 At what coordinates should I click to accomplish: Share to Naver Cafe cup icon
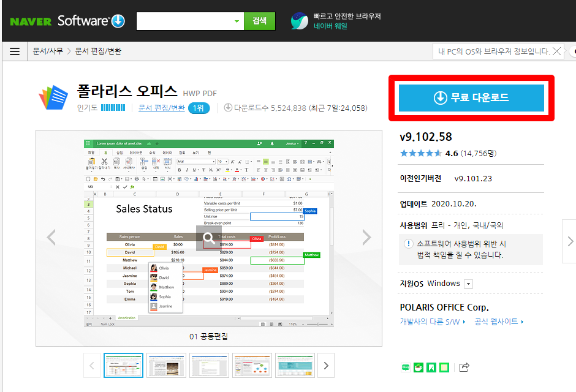(x=419, y=367)
